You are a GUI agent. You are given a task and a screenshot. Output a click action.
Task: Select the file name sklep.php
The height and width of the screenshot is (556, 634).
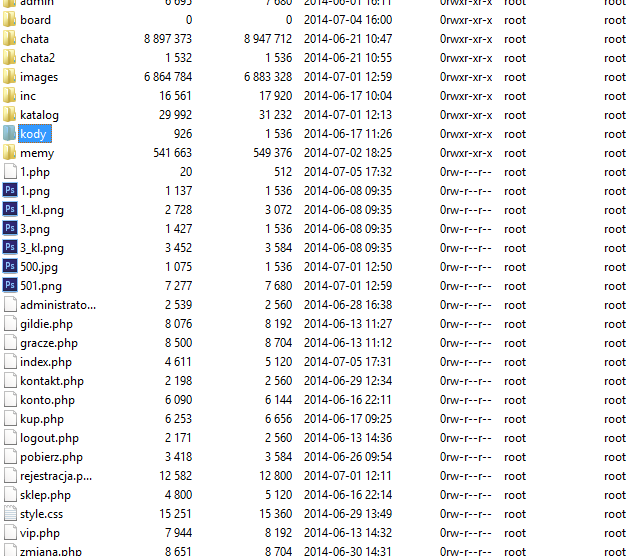[46, 495]
